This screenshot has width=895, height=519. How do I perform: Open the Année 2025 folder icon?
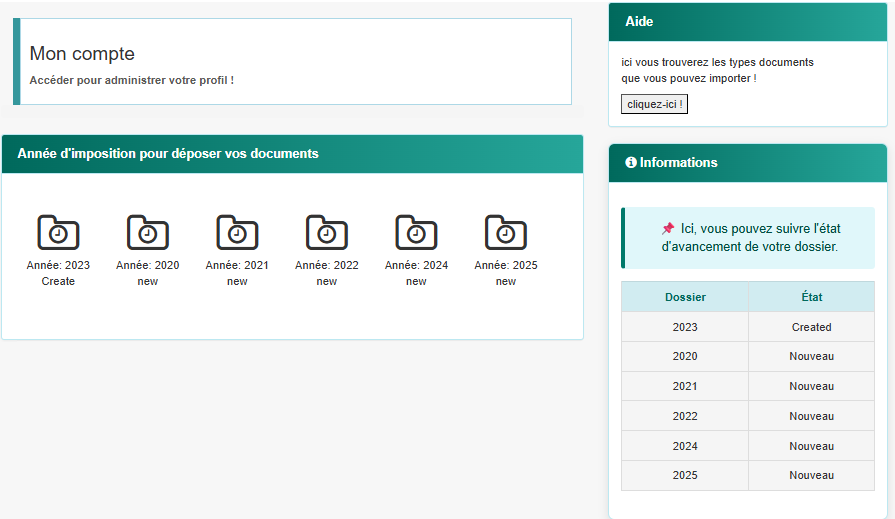[x=506, y=233]
